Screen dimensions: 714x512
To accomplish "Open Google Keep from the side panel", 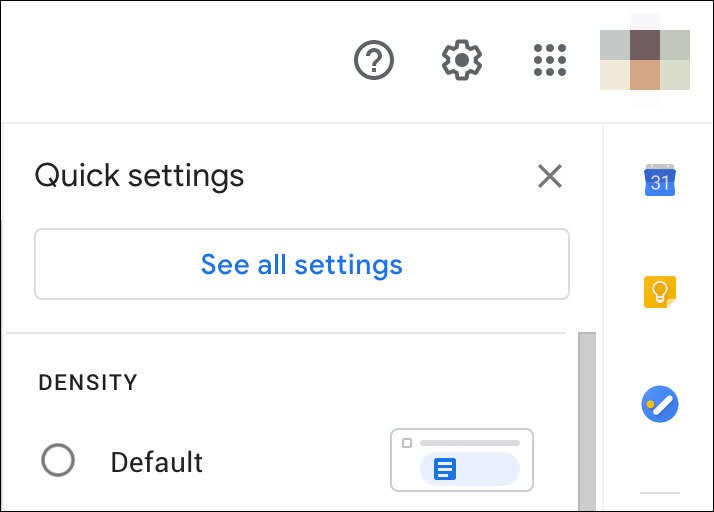I will click(660, 293).
